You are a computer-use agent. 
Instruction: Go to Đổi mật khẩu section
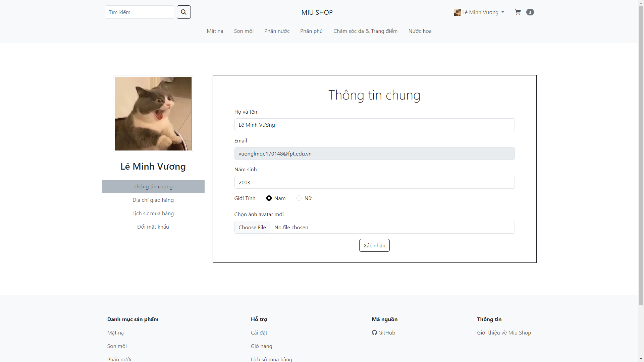click(153, 227)
